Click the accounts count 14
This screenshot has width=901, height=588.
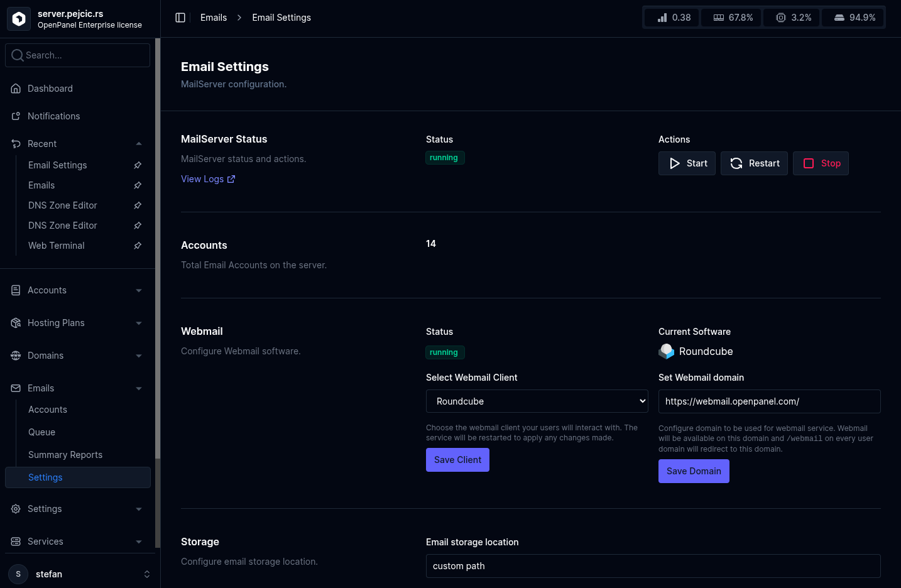(x=431, y=244)
